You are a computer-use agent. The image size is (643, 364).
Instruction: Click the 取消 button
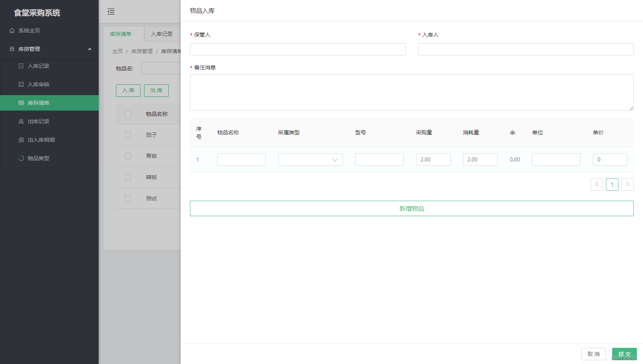coord(593,354)
